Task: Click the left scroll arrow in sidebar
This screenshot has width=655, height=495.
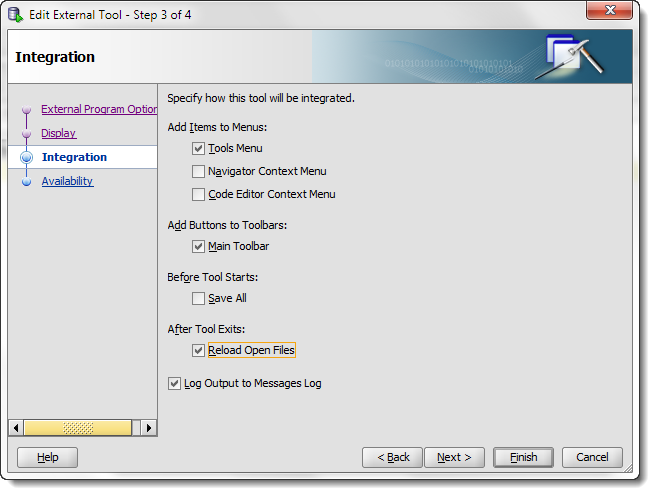Action: point(16,428)
